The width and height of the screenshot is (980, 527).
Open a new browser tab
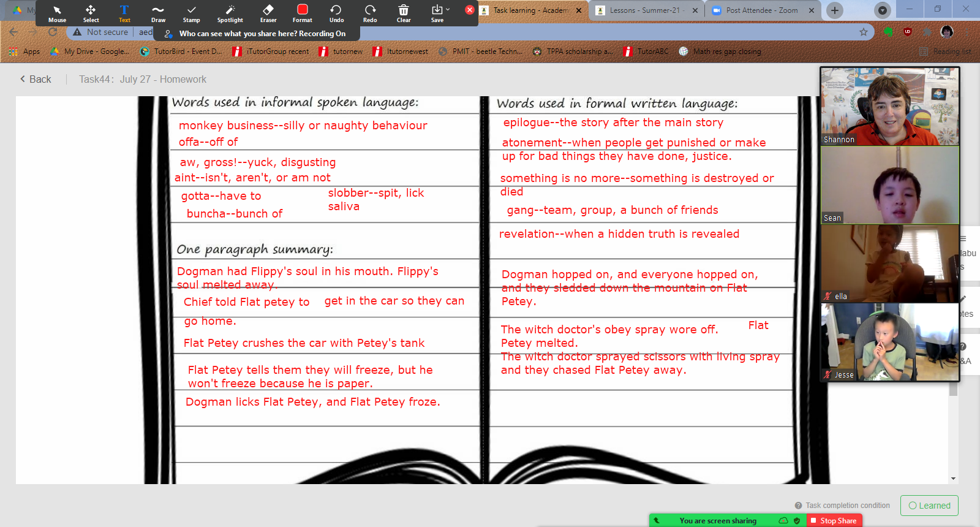[835, 10]
